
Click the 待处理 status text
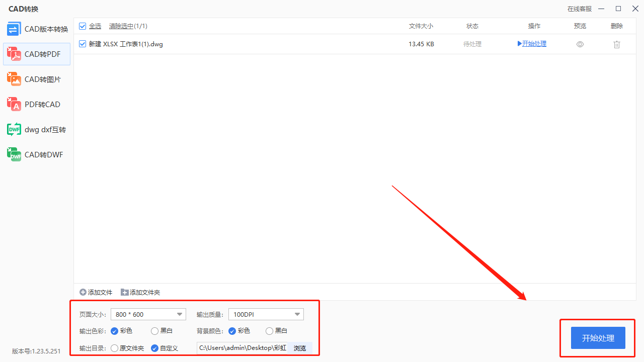click(472, 44)
